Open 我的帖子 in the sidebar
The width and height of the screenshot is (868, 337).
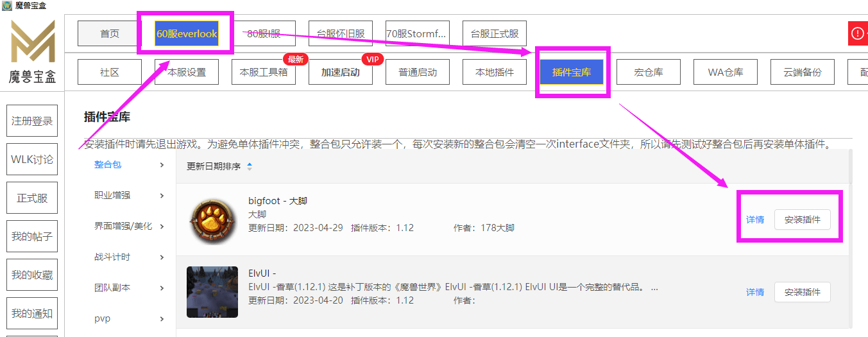click(x=32, y=236)
